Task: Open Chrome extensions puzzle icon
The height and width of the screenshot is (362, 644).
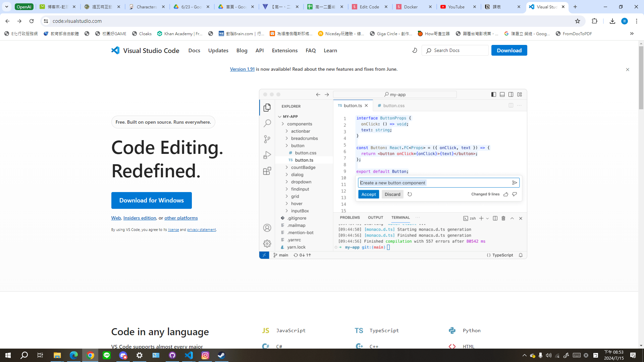Action: coord(595,21)
